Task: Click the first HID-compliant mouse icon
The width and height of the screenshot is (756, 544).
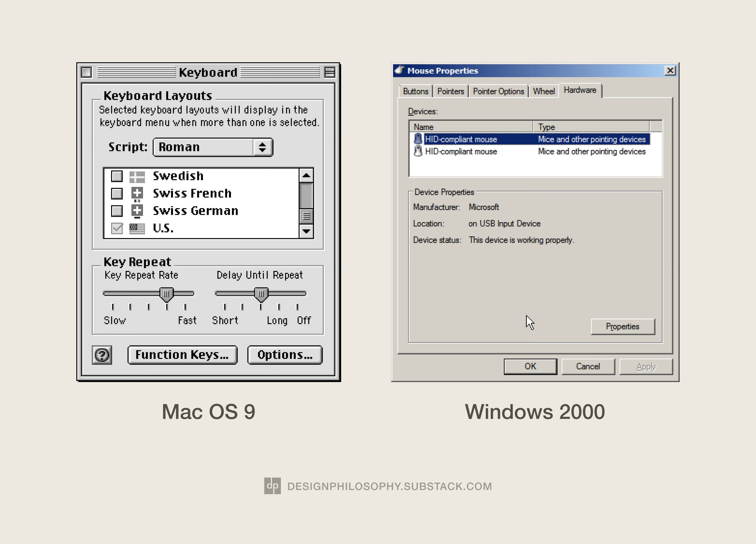Action: tap(418, 139)
